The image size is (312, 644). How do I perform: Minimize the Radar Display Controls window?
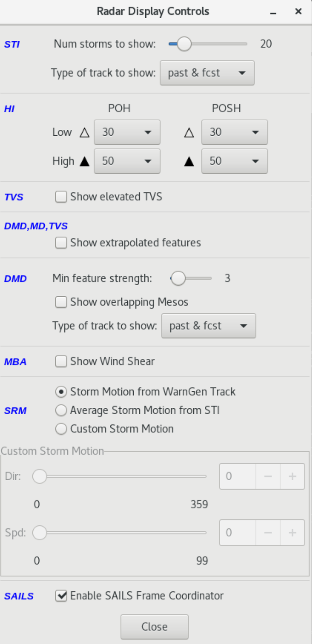pyautogui.click(x=273, y=12)
